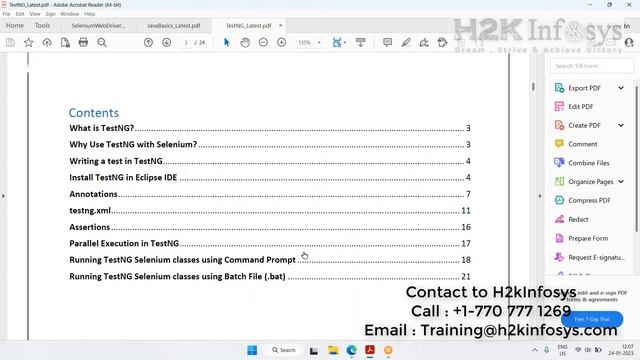Click the sign document icon
This screenshot has width=640, height=360.
(424, 42)
